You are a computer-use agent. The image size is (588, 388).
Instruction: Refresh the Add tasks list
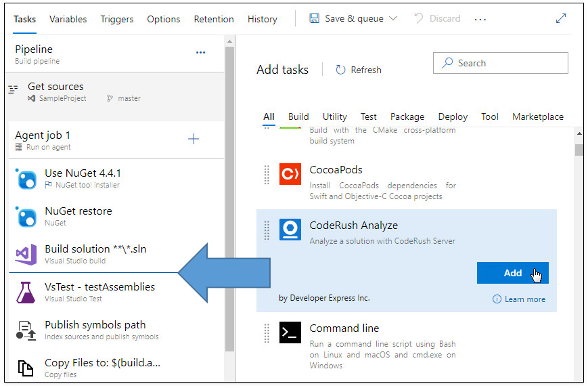pos(359,70)
